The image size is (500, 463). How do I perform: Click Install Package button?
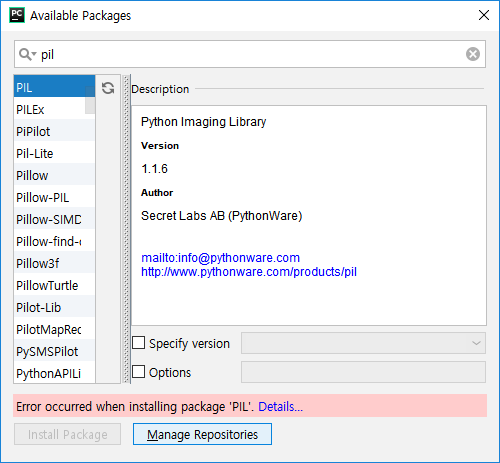pos(67,434)
